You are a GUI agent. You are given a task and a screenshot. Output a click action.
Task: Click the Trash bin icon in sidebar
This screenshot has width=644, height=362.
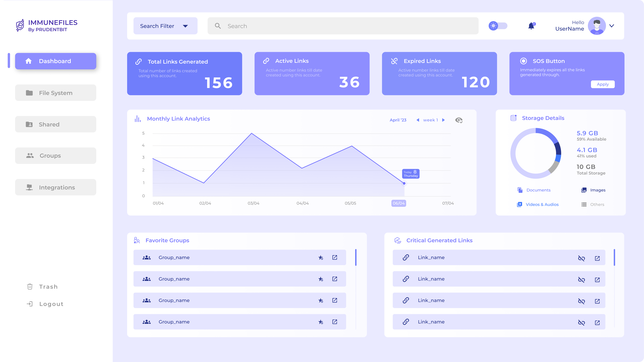[30, 286]
